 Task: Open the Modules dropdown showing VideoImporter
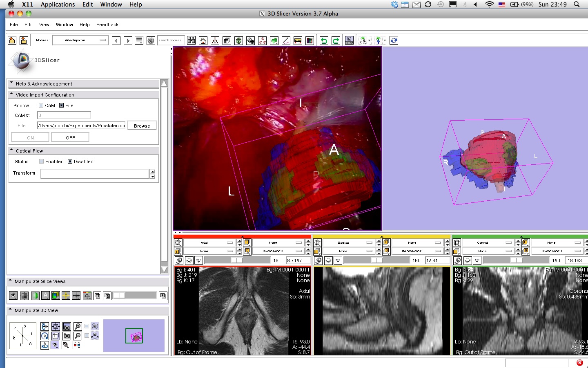click(80, 40)
